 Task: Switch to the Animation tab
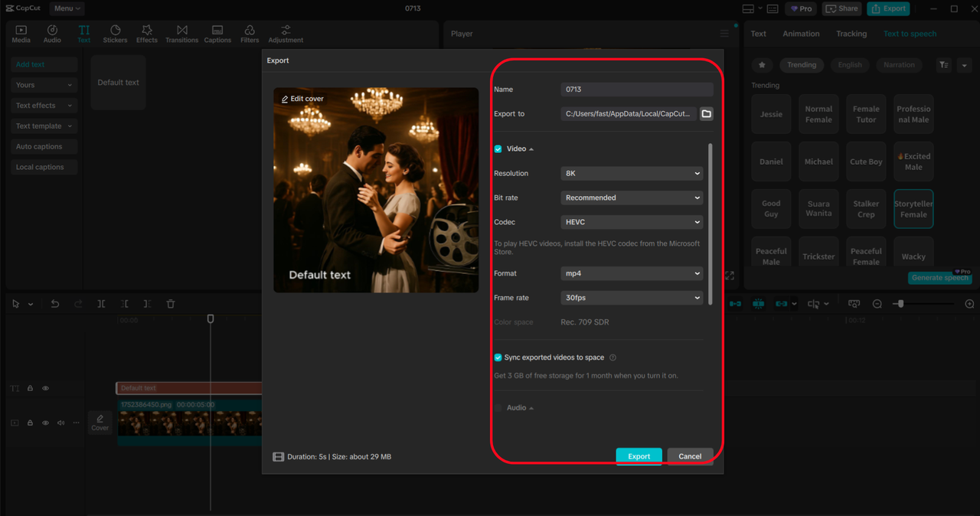coord(801,34)
